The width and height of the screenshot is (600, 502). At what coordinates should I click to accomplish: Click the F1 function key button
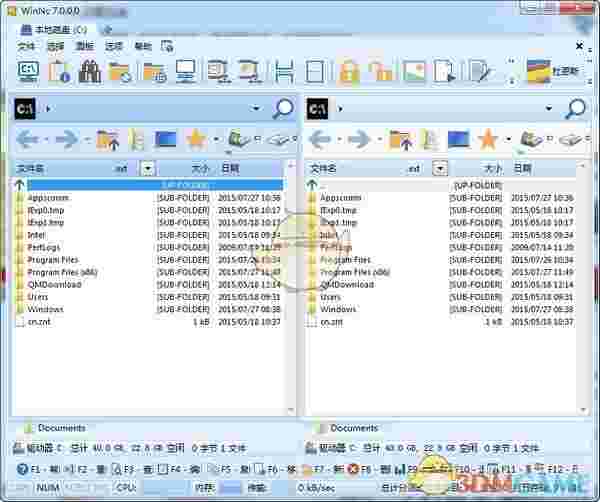tap(38, 469)
